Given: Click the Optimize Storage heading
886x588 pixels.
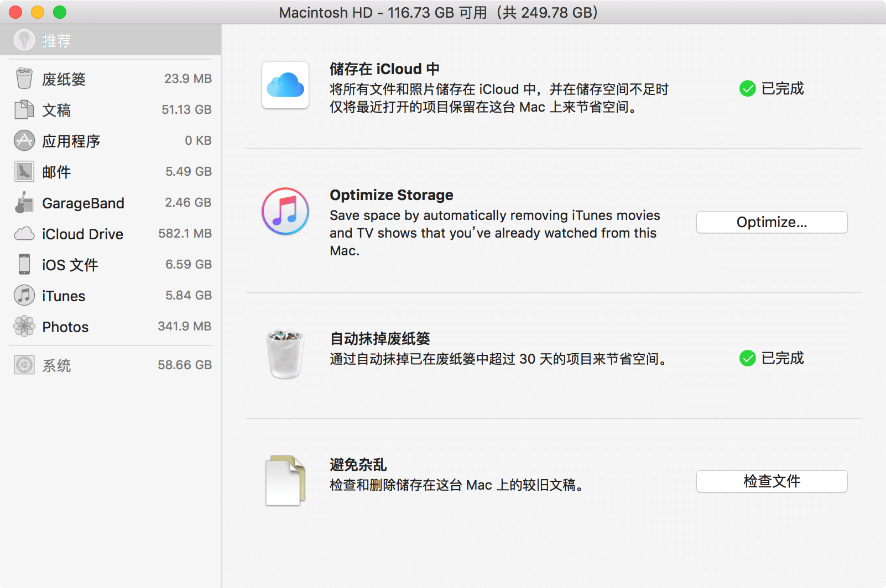Looking at the screenshot, I should pos(392,195).
